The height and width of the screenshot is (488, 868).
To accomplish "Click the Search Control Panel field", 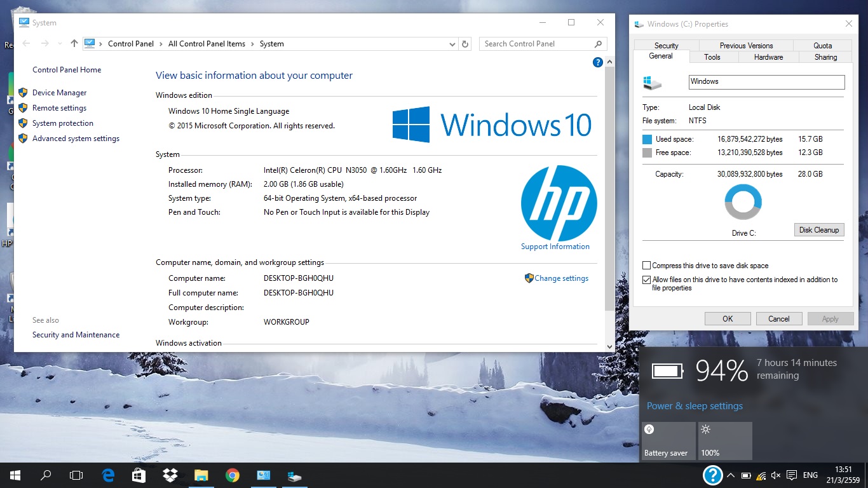I will [x=537, y=44].
